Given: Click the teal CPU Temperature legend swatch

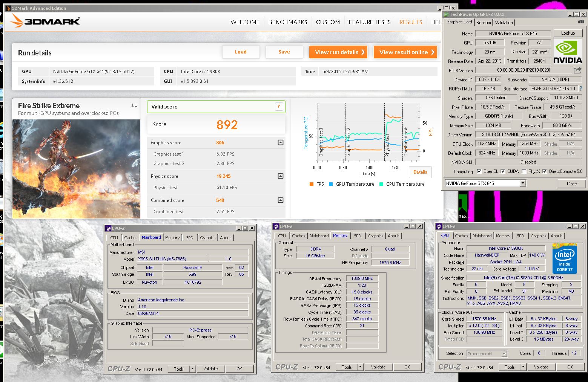Looking at the screenshot, I should click(x=381, y=184).
